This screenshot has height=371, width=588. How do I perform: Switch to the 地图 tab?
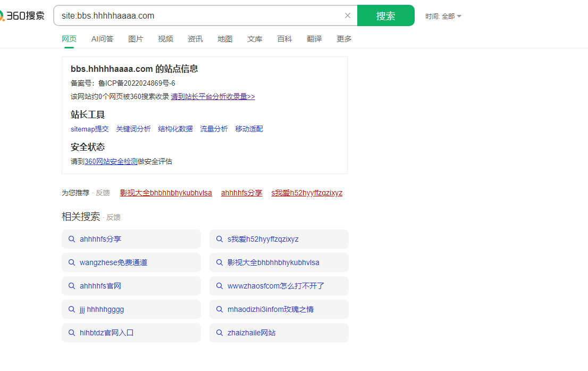pyautogui.click(x=225, y=39)
